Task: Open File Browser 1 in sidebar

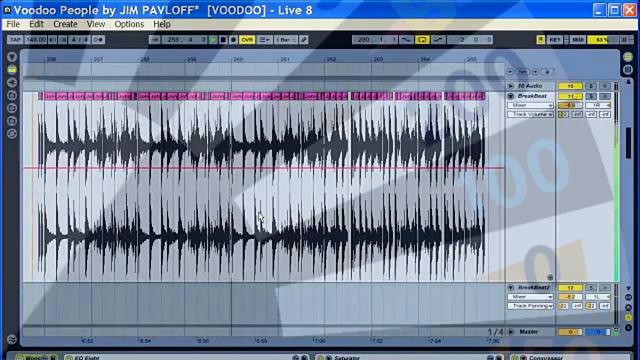Action: (12, 96)
